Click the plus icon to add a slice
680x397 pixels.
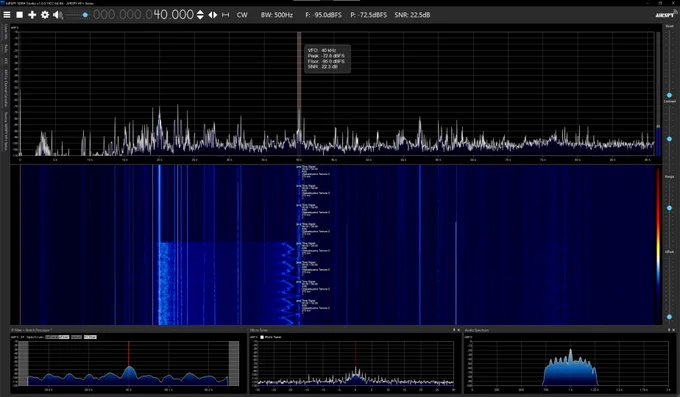coord(32,15)
